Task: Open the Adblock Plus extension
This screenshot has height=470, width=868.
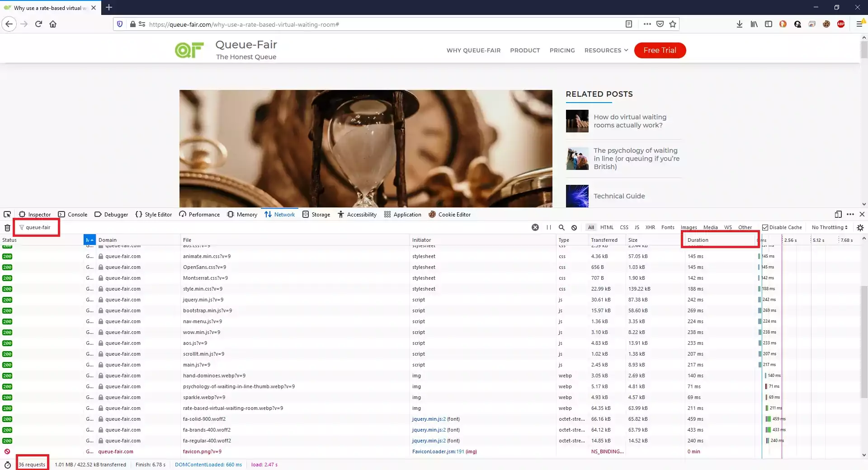Action: click(x=842, y=24)
